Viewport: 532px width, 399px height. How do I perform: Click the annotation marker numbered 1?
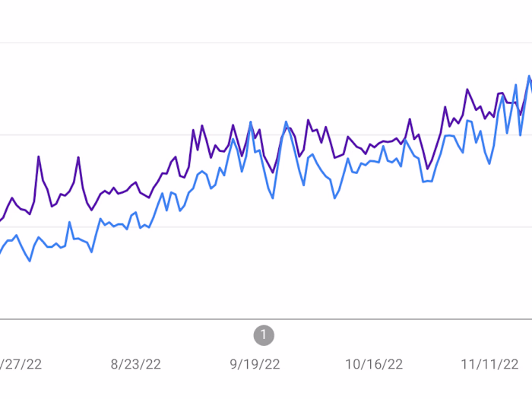pyautogui.click(x=263, y=334)
